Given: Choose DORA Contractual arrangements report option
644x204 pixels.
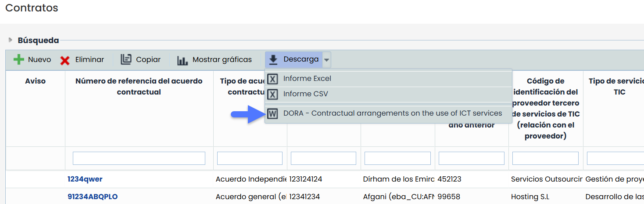Looking at the screenshot, I should click(x=392, y=113).
